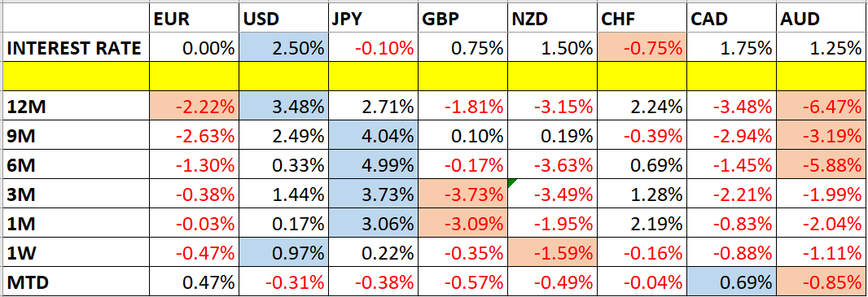Click the GBP 3M cell with green marker
868x297 pixels.
(x=462, y=194)
